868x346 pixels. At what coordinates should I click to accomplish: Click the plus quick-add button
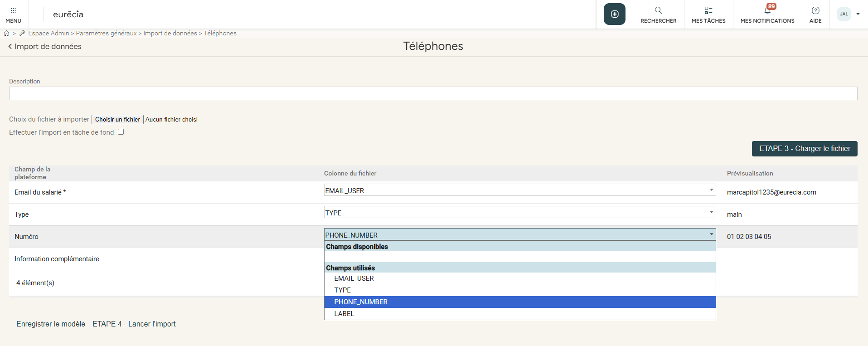614,14
